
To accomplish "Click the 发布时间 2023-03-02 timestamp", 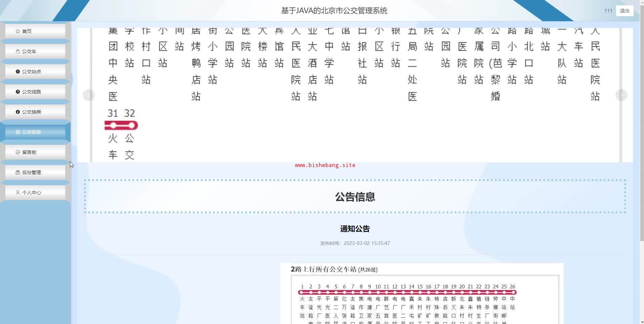I will 355,243.
